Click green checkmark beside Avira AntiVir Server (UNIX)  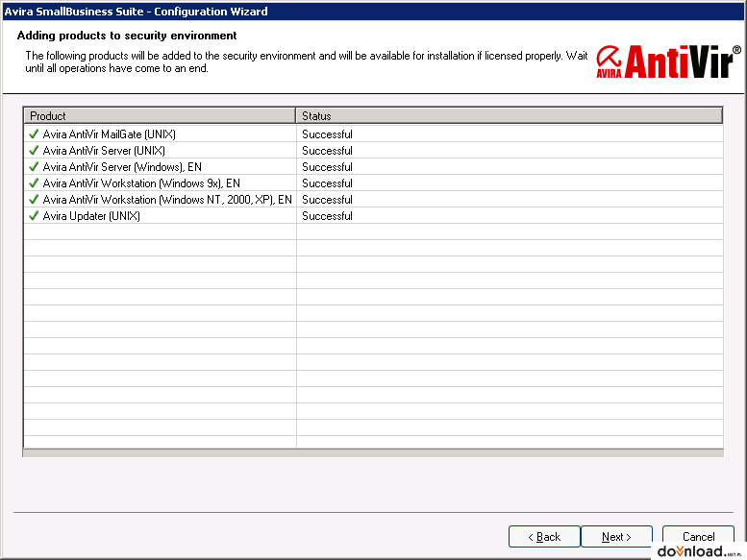34,151
